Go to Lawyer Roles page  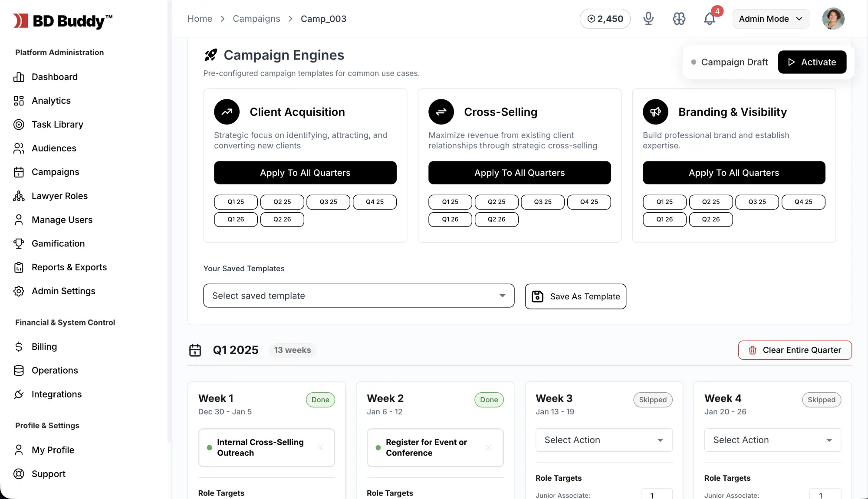[59, 196]
